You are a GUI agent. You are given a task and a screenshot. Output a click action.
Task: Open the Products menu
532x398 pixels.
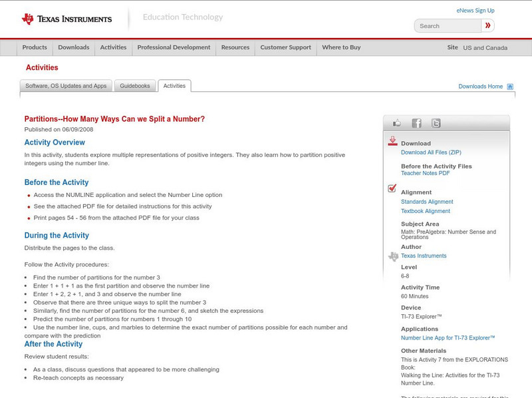(x=35, y=47)
